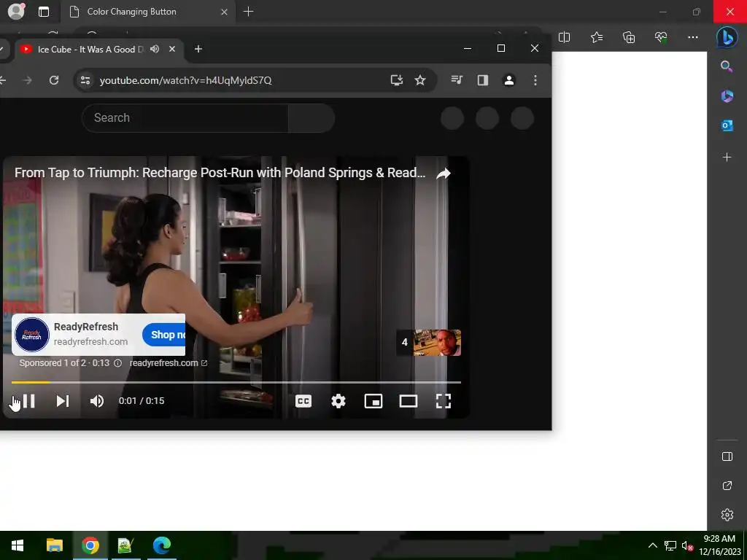Close the Ice Cube YouTube tab
Image resolution: width=747 pixels, height=560 pixels.
(172, 49)
